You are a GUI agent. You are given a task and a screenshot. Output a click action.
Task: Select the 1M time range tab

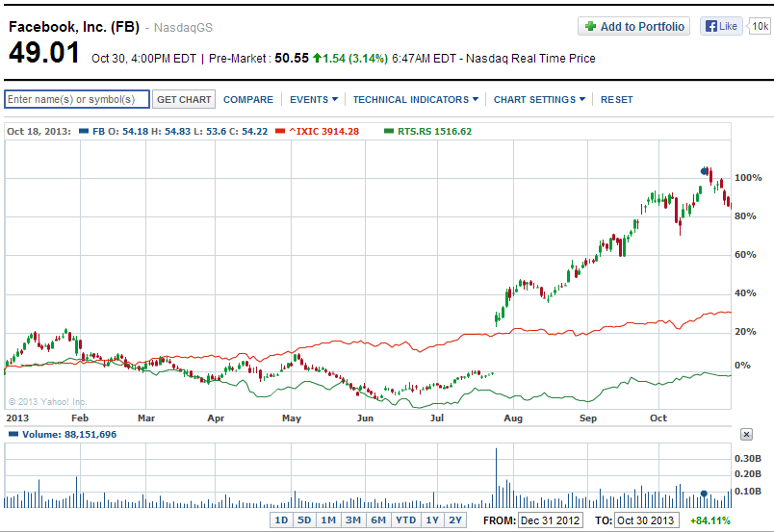(328, 520)
